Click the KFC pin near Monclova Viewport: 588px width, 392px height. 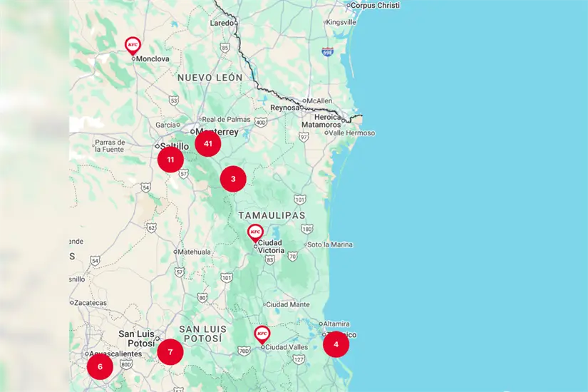point(133,46)
